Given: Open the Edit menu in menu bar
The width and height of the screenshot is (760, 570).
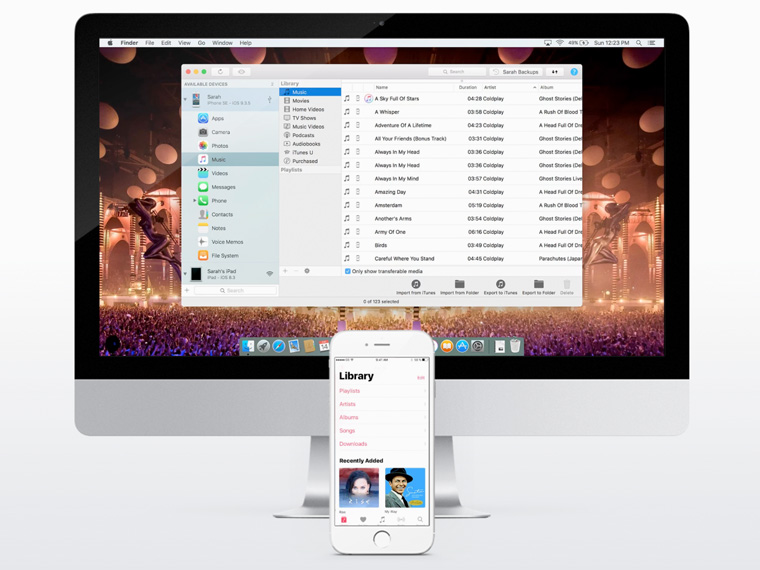Looking at the screenshot, I should (x=166, y=43).
